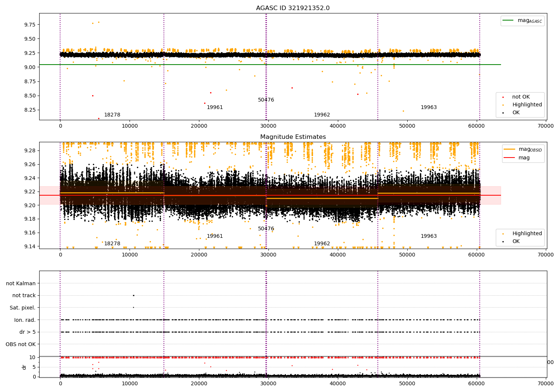Click the 8.50 y-axis tick label
The width and height of the screenshot is (560, 392).
point(30,96)
